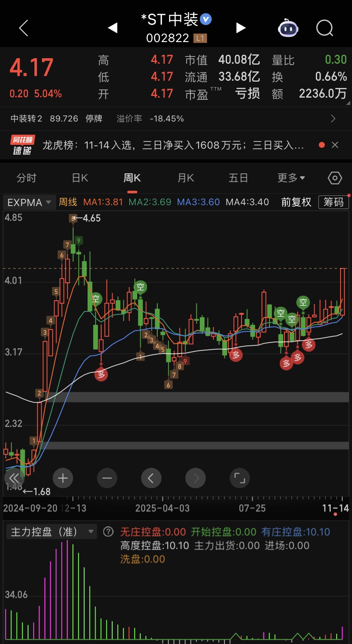
Task: Read the 龙虎榜 11-14 news headline
Action: (173, 145)
